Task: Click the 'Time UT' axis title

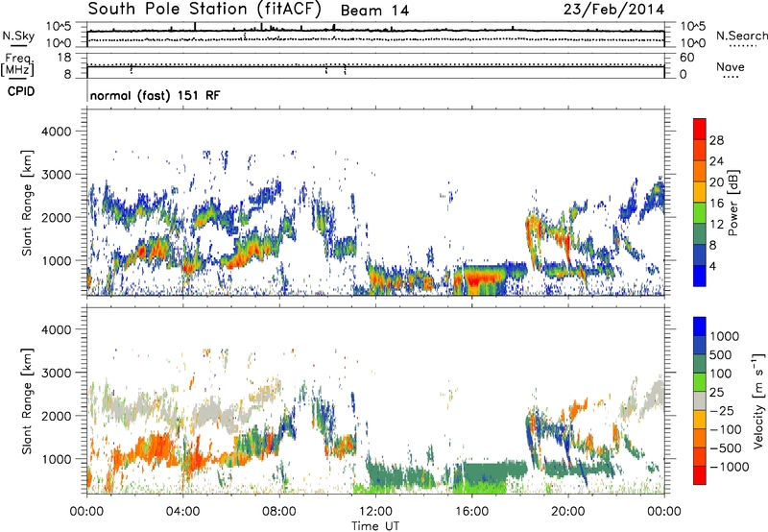Action: [375, 525]
